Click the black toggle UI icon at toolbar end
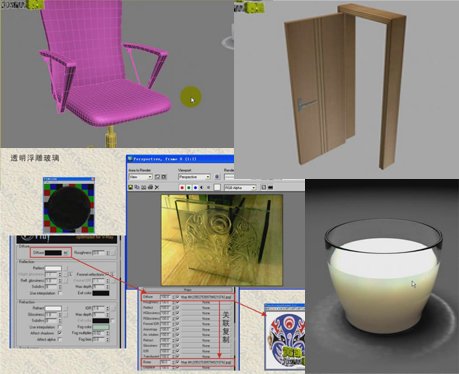This screenshot has height=374, width=459. 270,187
